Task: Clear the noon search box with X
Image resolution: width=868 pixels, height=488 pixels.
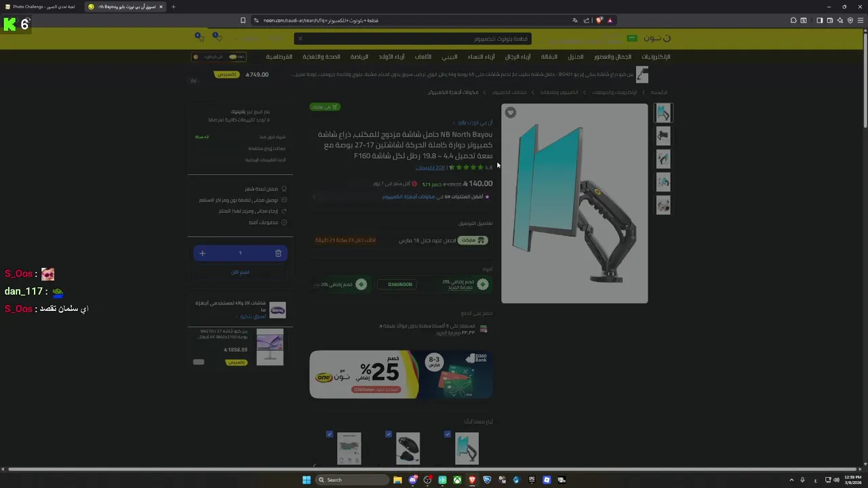Action: [x=300, y=39]
